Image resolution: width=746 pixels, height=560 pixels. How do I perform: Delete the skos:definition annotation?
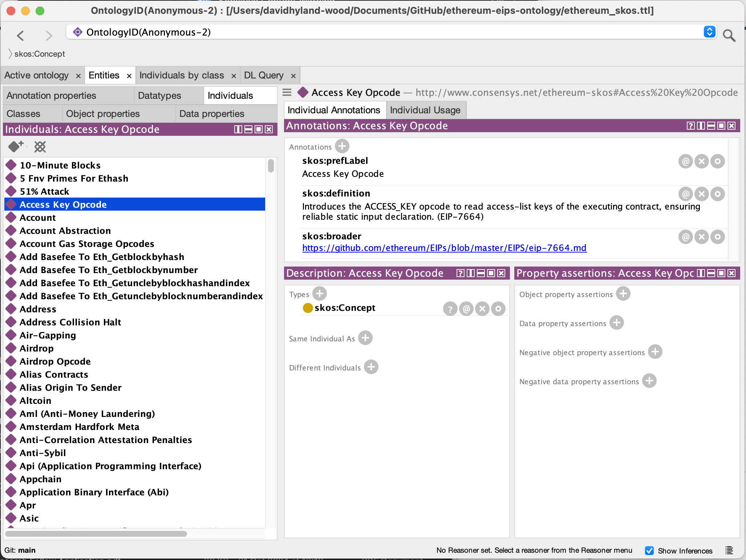point(701,194)
